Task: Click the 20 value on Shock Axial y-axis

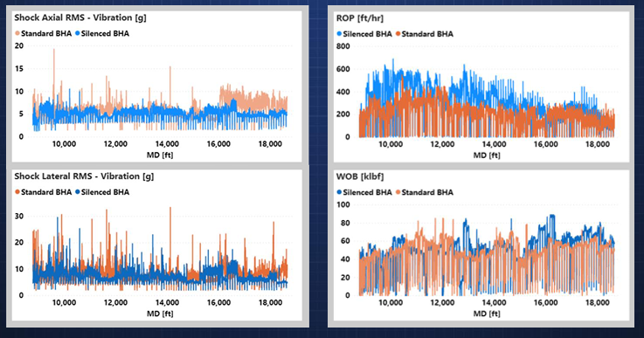Action: (x=19, y=46)
